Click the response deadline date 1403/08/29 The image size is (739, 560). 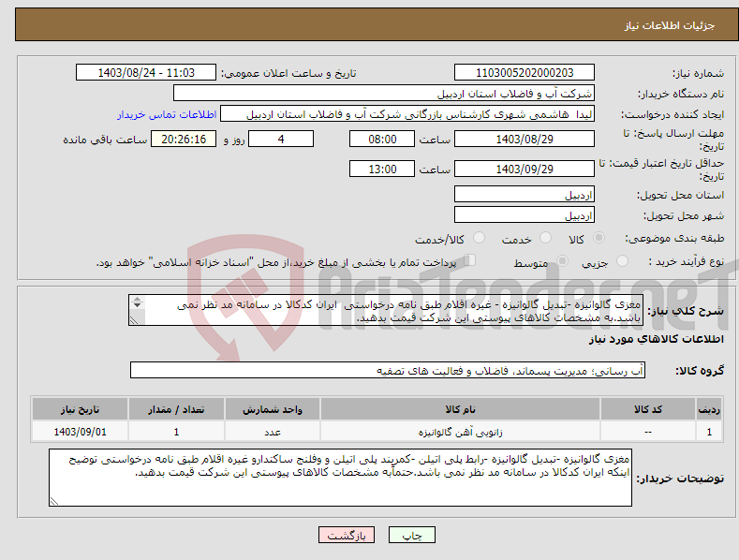[x=525, y=139]
